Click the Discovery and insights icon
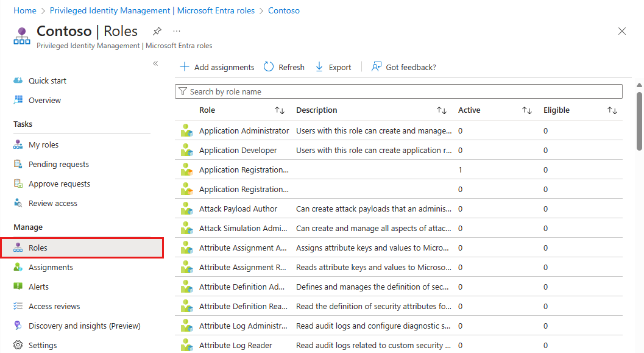 pos(18,326)
